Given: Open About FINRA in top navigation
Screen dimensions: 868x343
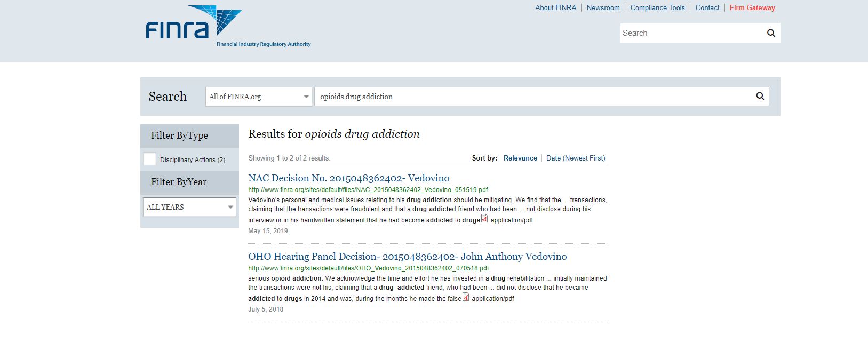Looking at the screenshot, I should [x=555, y=7].
